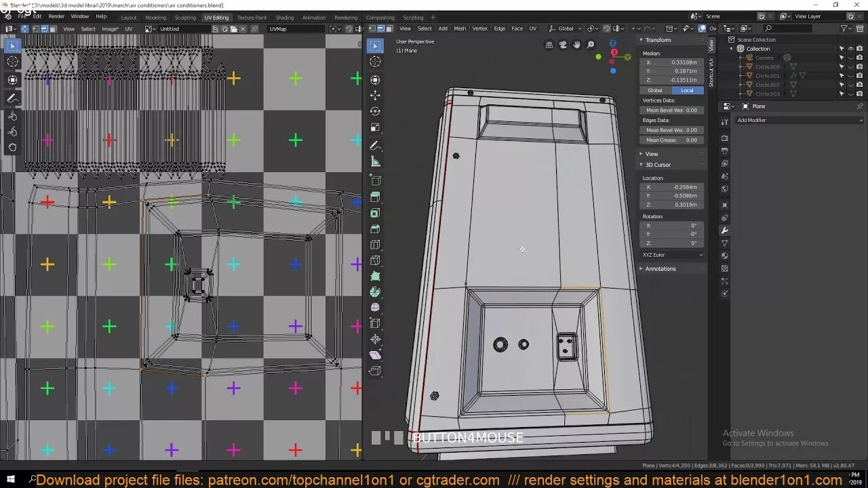Select the Annotate tool in UV editor
Screen dimensions: 868x488
pyautogui.click(x=12, y=99)
